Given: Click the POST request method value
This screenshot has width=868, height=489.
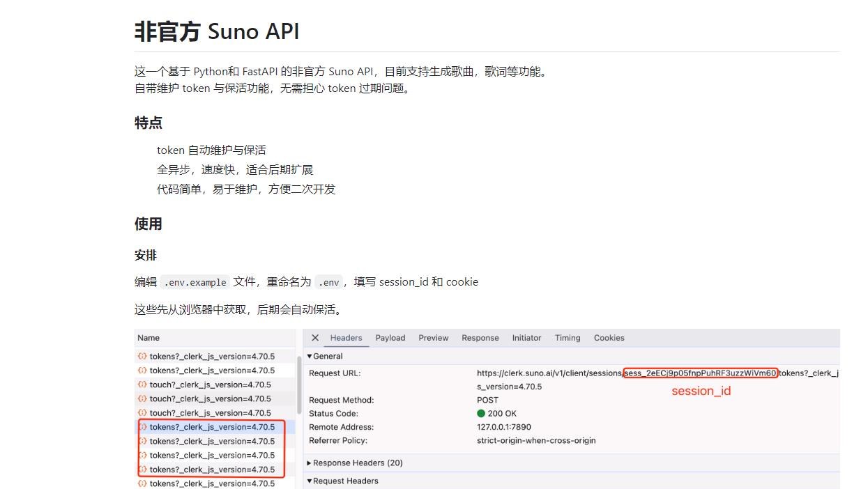Looking at the screenshot, I should tap(488, 401).
